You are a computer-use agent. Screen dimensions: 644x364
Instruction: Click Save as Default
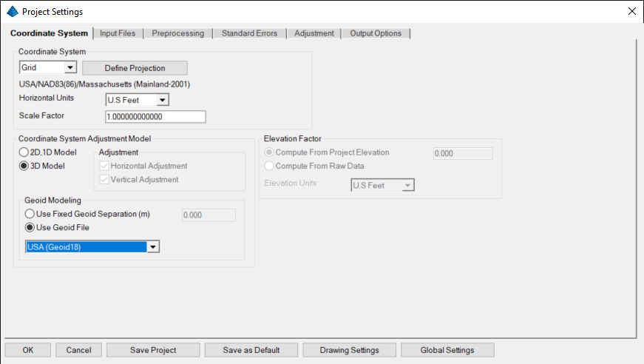tap(251, 350)
